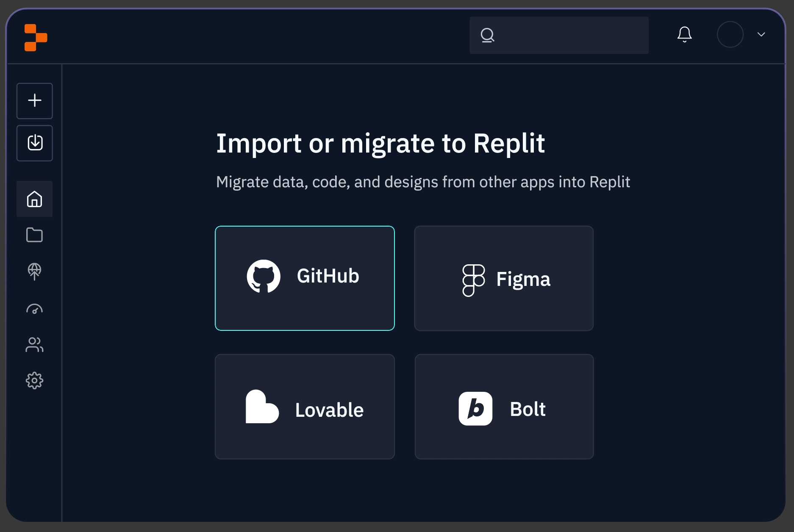Select the Lovable import card
The width and height of the screenshot is (794, 532).
[x=305, y=407]
